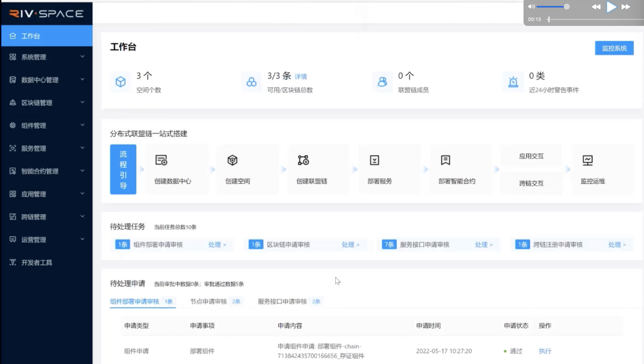
Task: Click the 部署服务 step icon
Action: coord(374,160)
